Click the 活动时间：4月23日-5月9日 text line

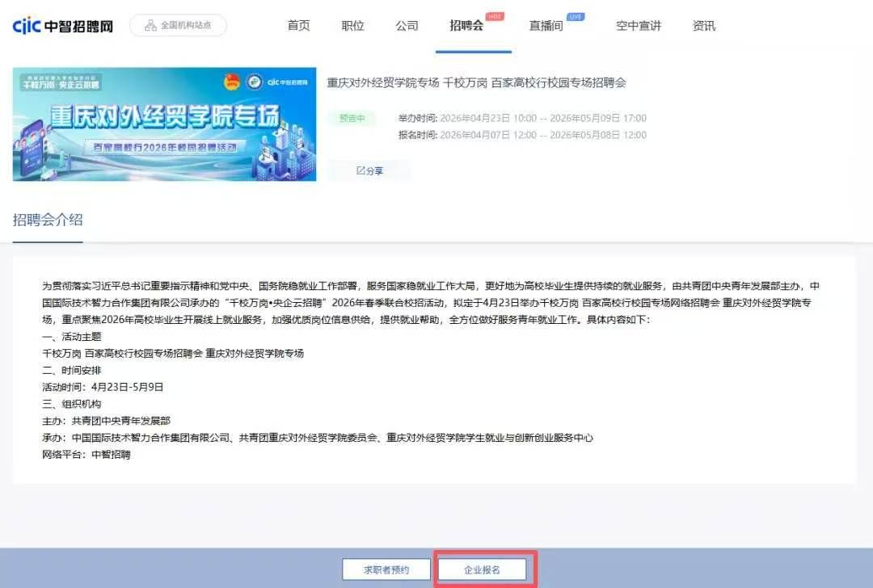coord(103,387)
